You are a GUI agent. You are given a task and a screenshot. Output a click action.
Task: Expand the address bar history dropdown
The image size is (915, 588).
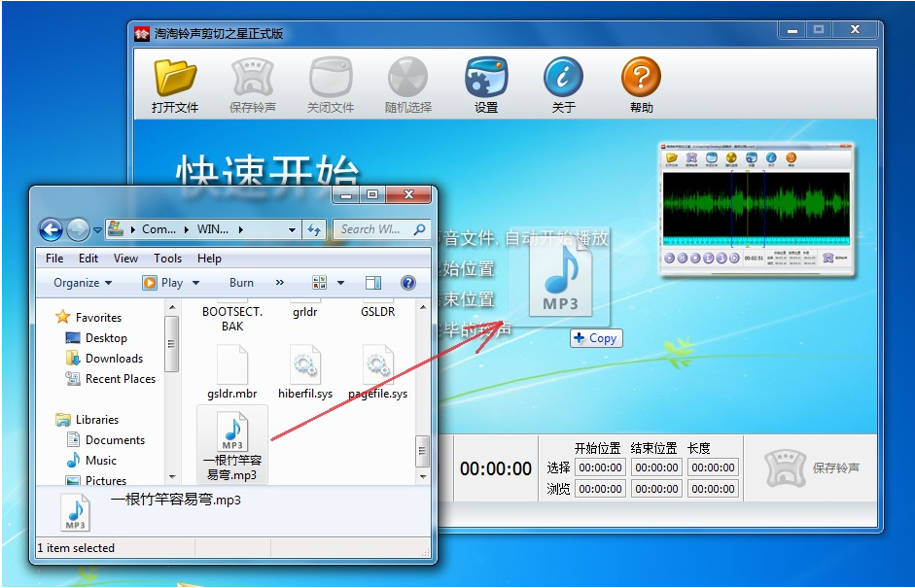coord(293,230)
